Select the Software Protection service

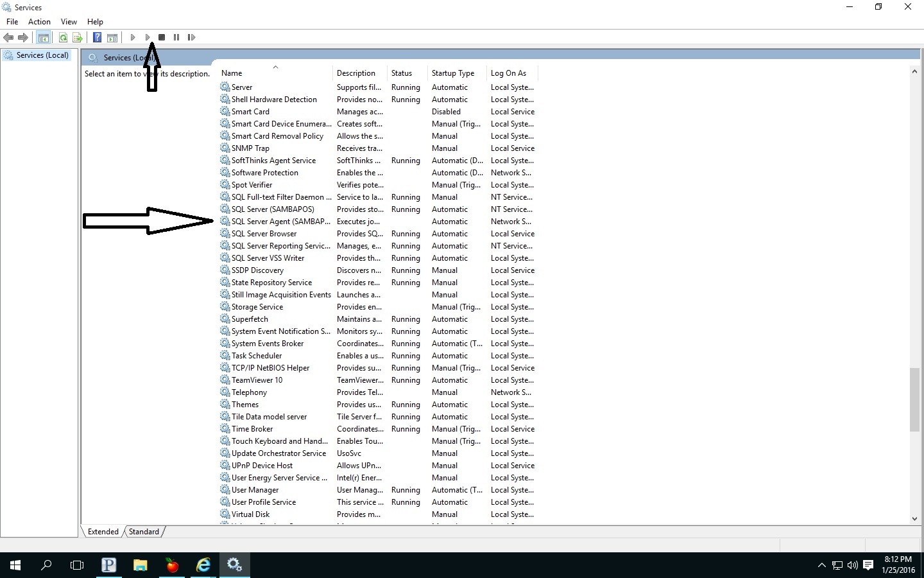click(379, 173)
